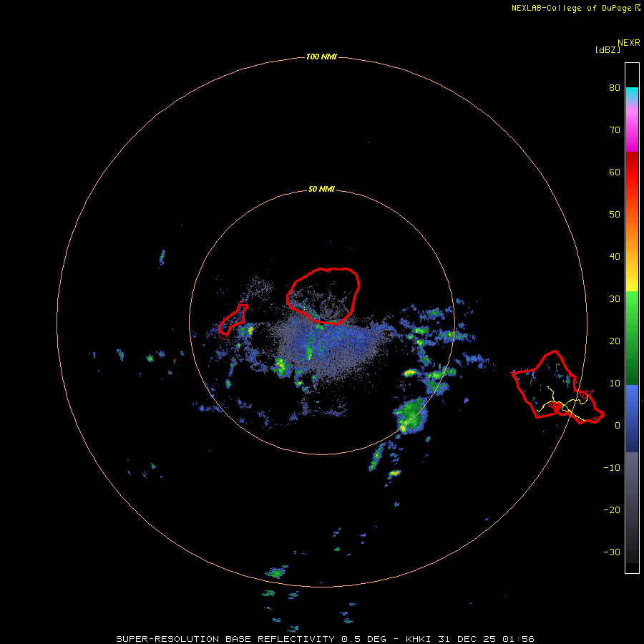Click the large green echo on the 50 NMI ring
The height and width of the screenshot is (644, 644).
411,415
